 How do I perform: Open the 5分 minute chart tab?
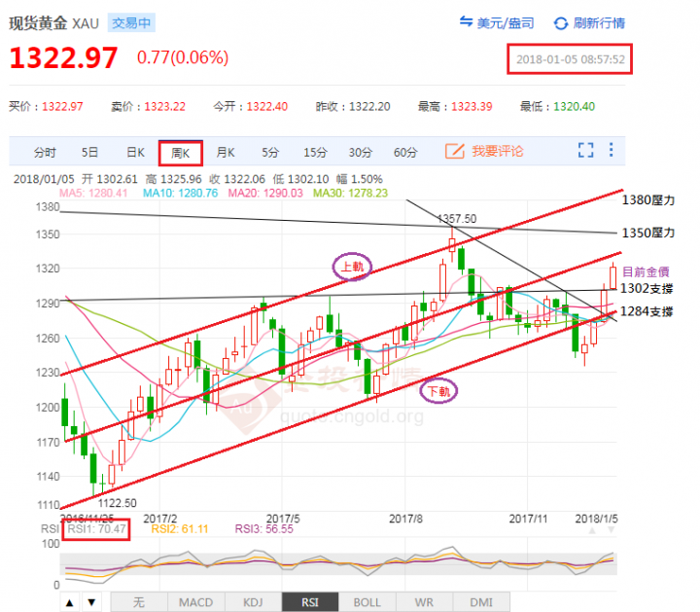pos(270,153)
